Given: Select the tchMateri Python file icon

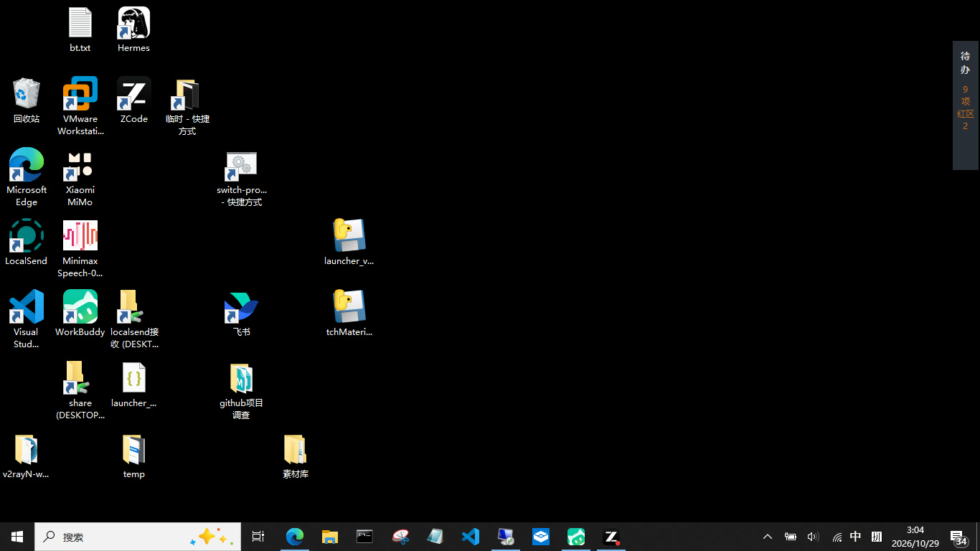Looking at the screenshot, I should (x=349, y=314).
